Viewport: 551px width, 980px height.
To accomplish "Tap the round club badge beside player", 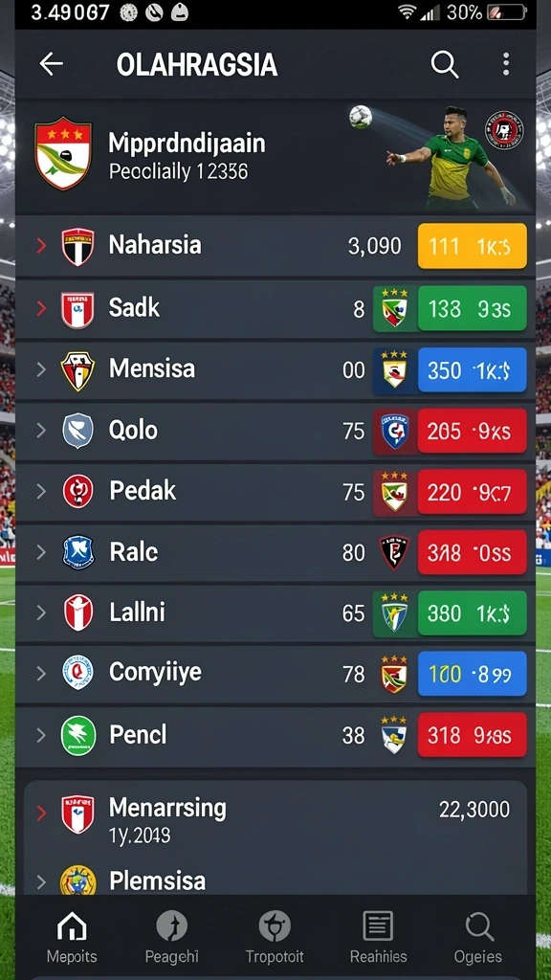I will pos(504,130).
